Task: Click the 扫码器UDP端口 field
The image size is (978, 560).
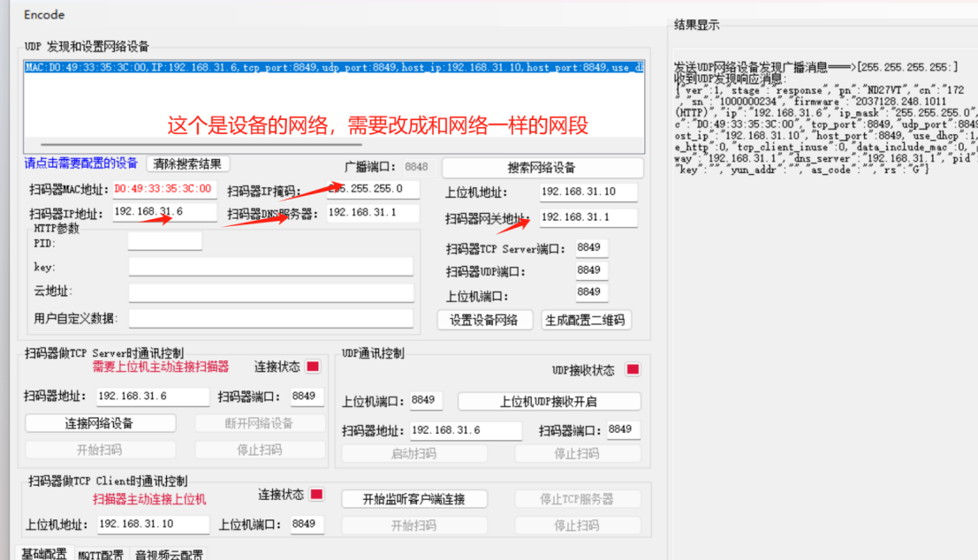Action: coord(591,270)
